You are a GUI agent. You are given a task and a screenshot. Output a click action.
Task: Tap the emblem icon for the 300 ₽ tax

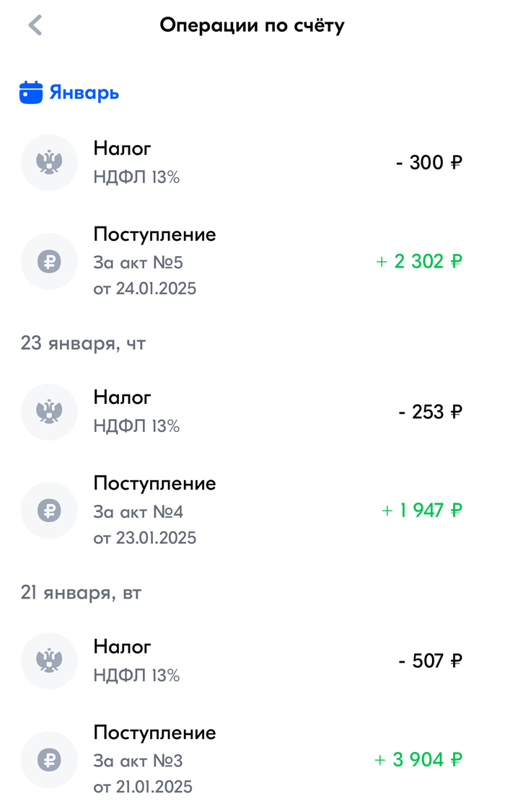(x=49, y=162)
